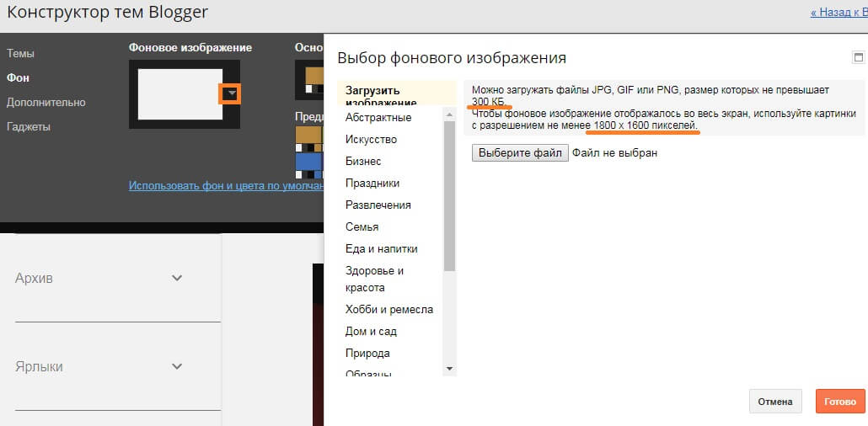The height and width of the screenshot is (426, 868).
Task: Select the orange suggested palette swatch
Action: coord(308,135)
